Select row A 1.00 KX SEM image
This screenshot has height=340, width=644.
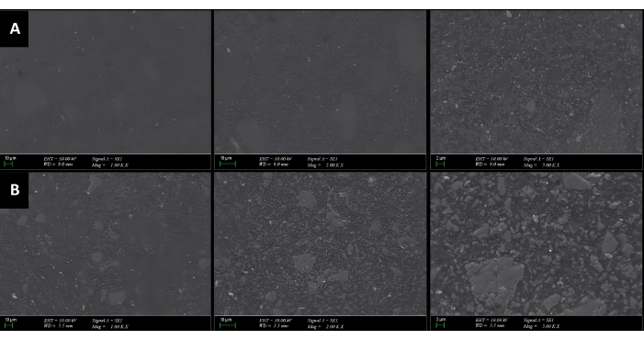coord(106,82)
